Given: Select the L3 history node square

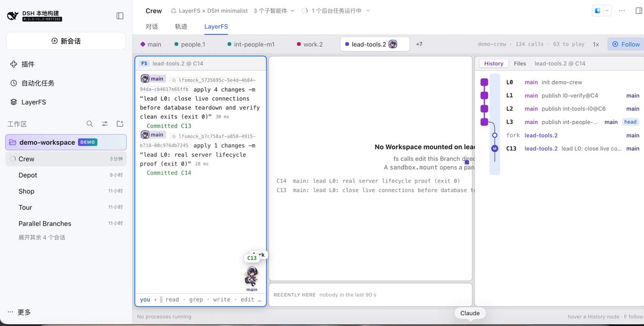Looking at the screenshot, I should 484,122.
